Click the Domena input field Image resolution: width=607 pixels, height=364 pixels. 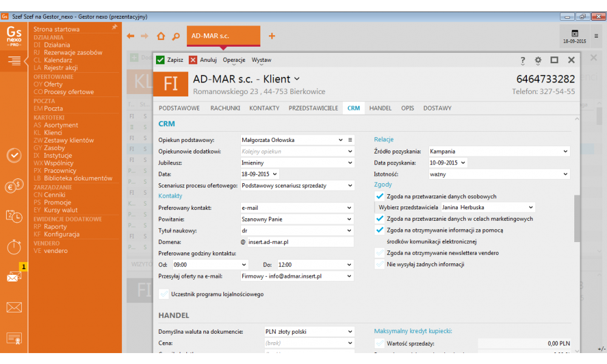tap(300, 242)
